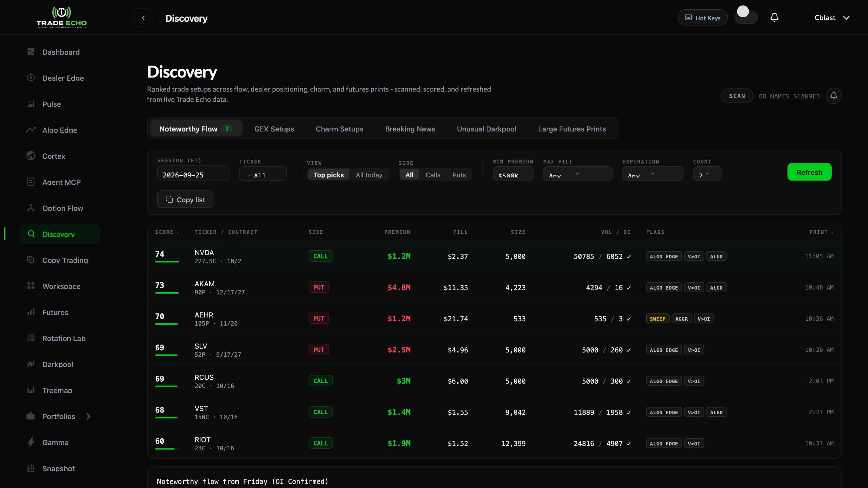The height and width of the screenshot is (488, 868).
Task: Open the Unusual Darkpool tab
Action: coord(486,129)
